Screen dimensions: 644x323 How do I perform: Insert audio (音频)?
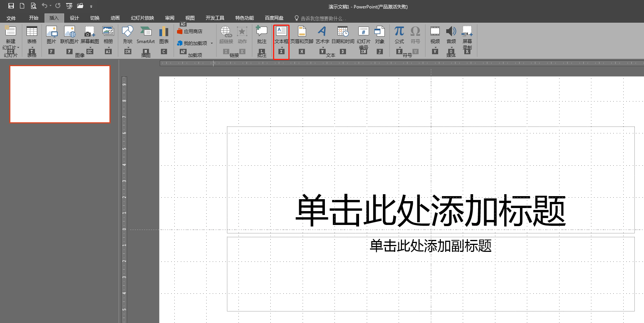click(451, 37)
